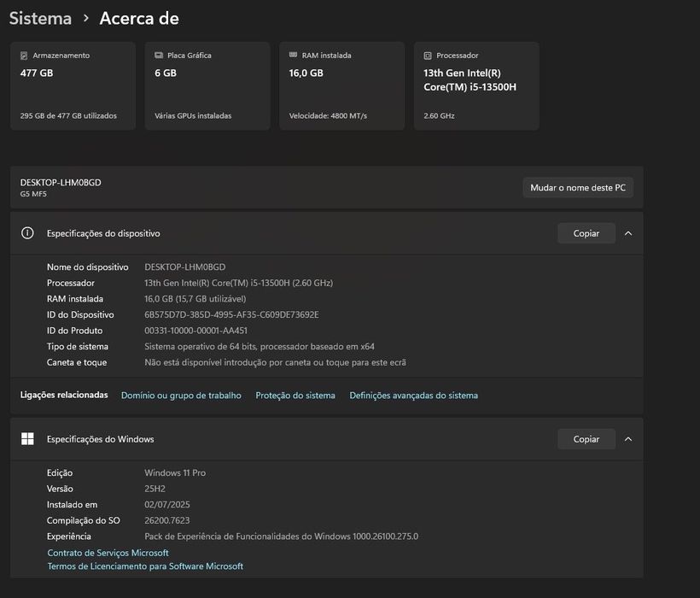Click the PC name DESKTOP-LHM0BGD header

click(61, 182)
